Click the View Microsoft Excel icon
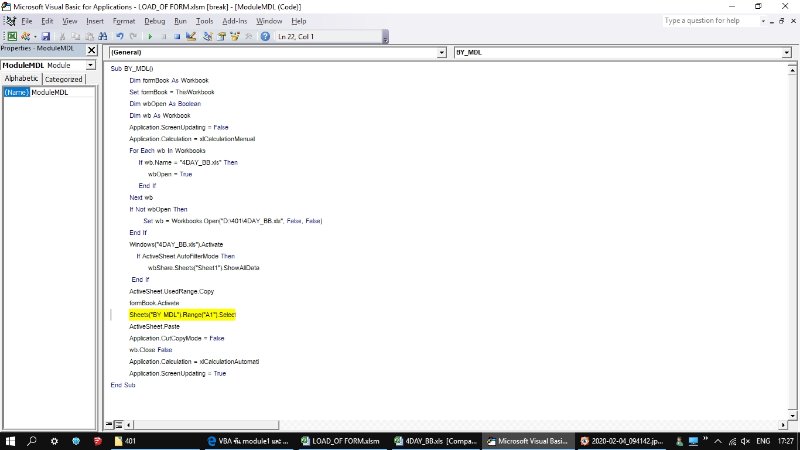 [11, 36]
